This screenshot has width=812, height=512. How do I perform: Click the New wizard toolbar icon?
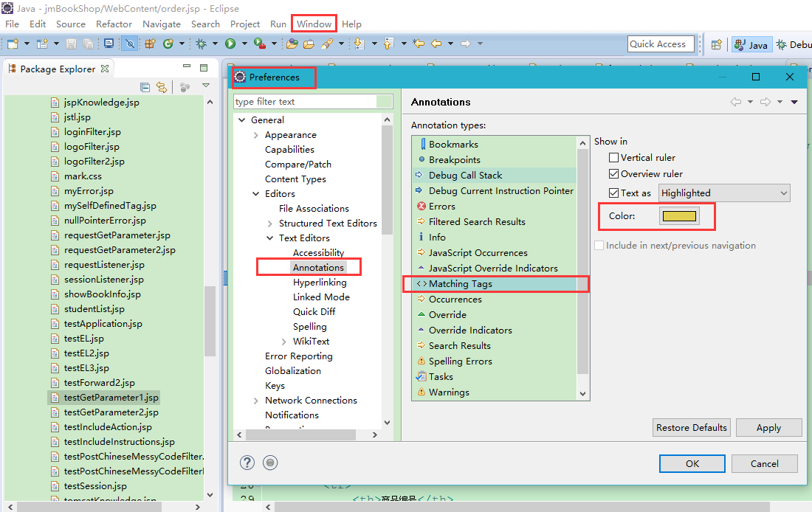(x=13, y=44)
